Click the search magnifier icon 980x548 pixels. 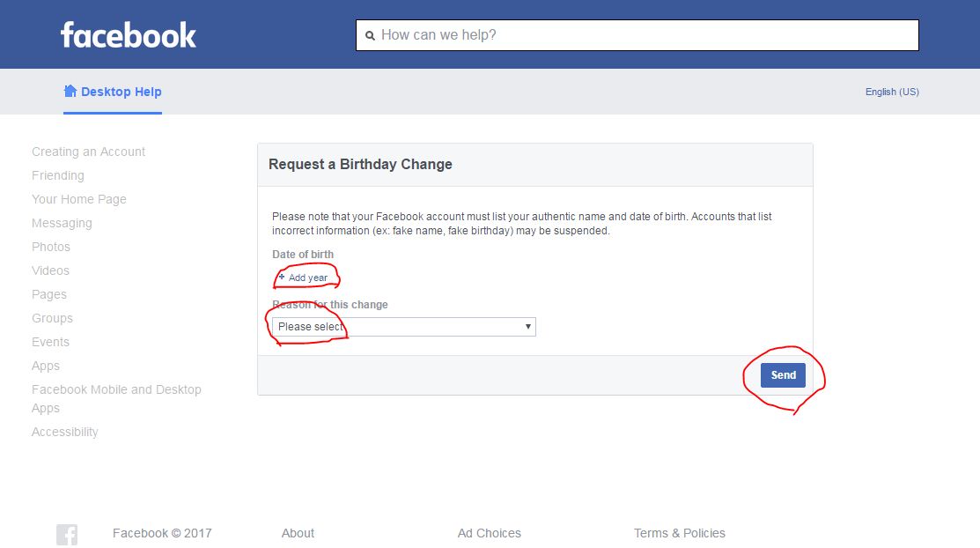[370, 35]
